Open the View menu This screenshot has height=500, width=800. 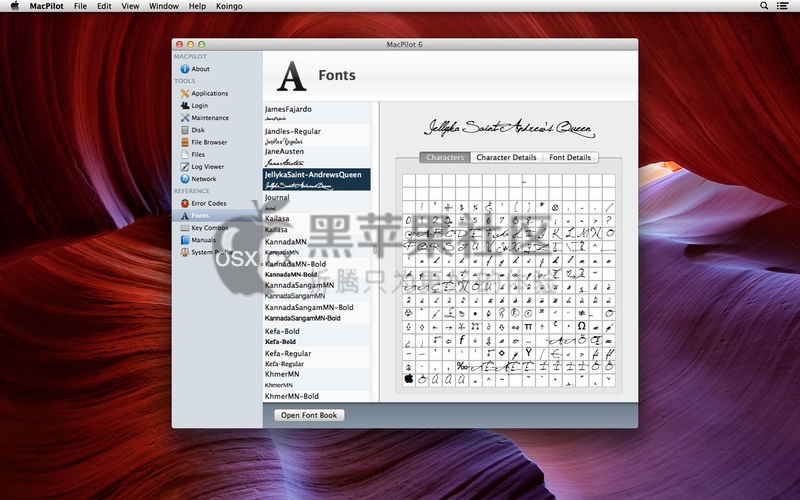click(130, 6)
